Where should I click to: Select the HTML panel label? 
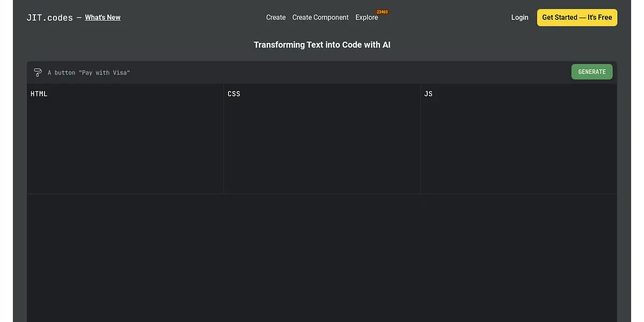(x=39, y=94)
